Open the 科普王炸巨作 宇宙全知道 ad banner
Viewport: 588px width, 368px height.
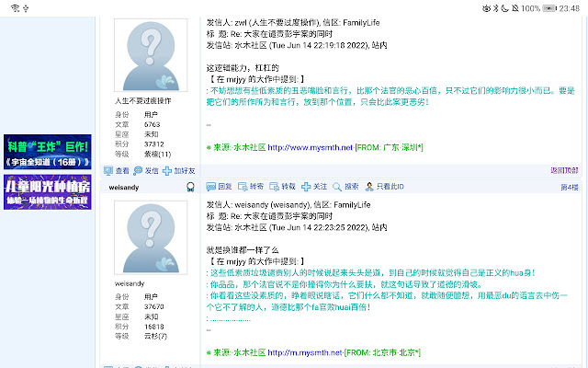[x=48, y=152]
